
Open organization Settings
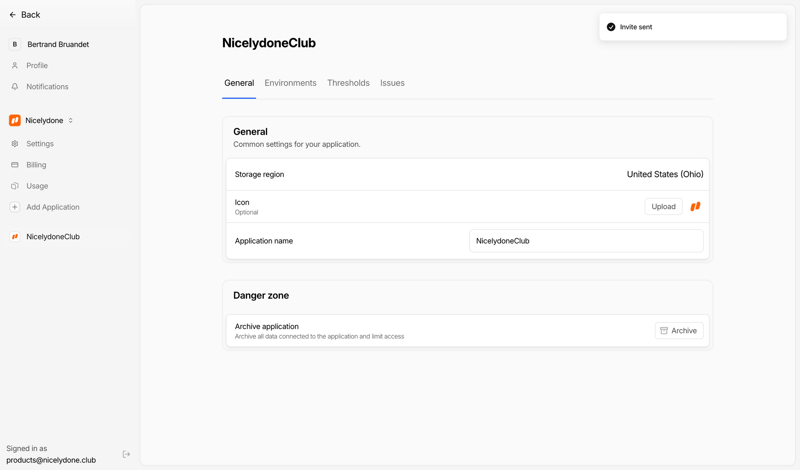pyautogui.click(x=40, y=144)
